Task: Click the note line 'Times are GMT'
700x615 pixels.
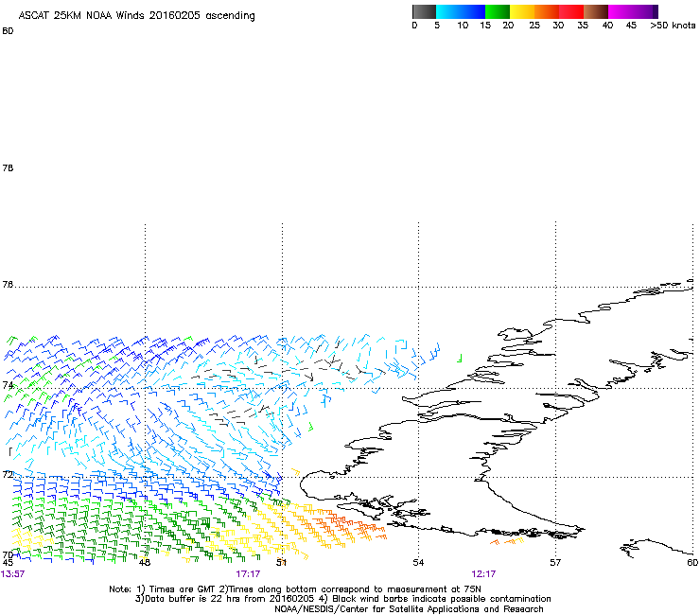Action: coord(183,589)
